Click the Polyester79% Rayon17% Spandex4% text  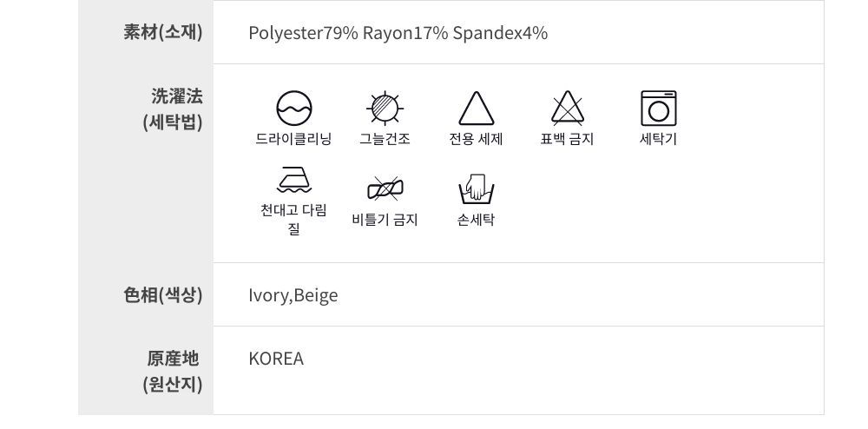pos(398,33)
